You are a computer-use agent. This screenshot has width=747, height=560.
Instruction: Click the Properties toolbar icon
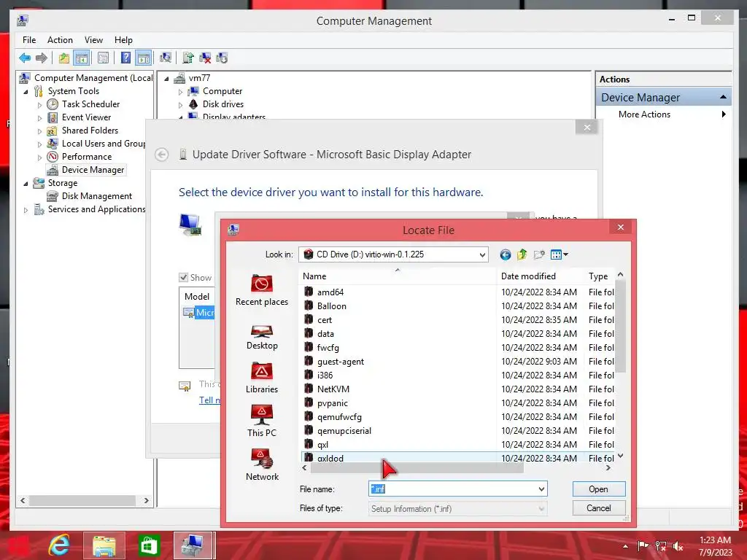103,58
